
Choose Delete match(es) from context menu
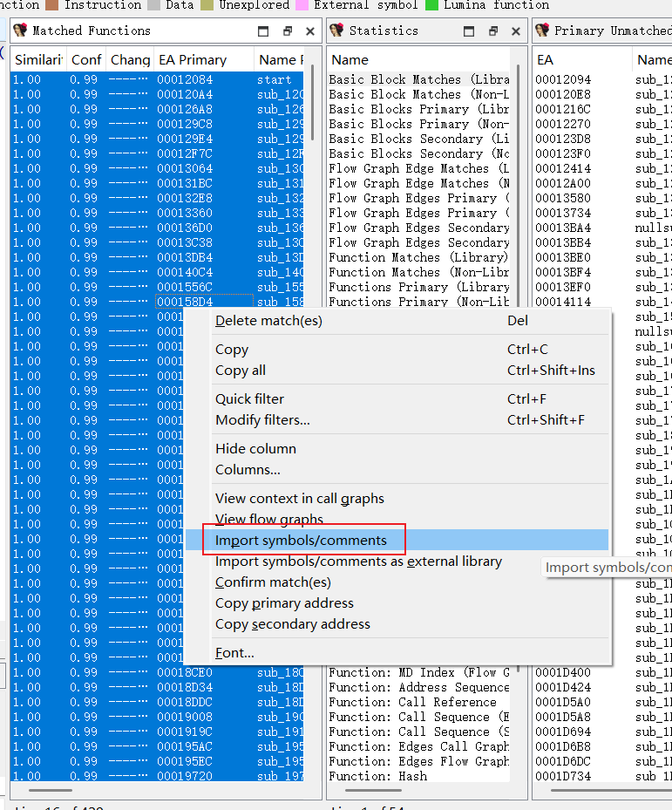point(397,321)
